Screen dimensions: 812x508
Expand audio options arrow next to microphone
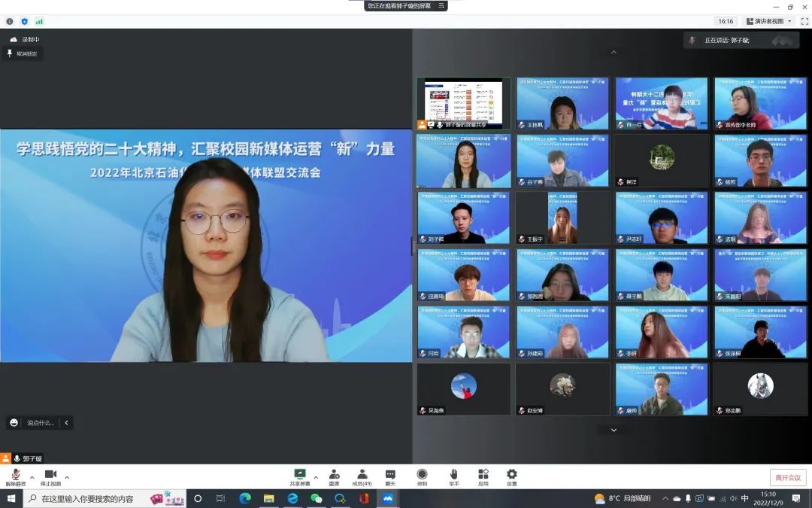(32, 477)
